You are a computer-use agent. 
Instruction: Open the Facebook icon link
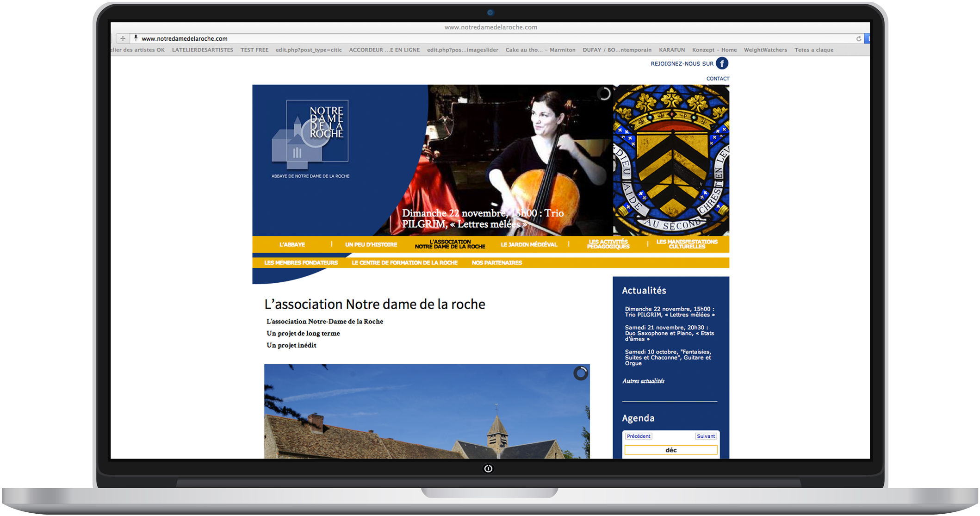tap(722, 63)
